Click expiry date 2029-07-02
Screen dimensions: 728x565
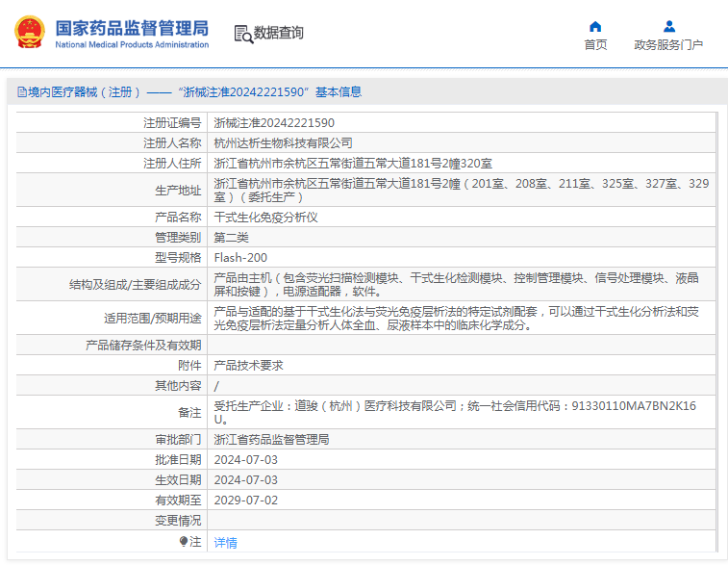(245, 500)
